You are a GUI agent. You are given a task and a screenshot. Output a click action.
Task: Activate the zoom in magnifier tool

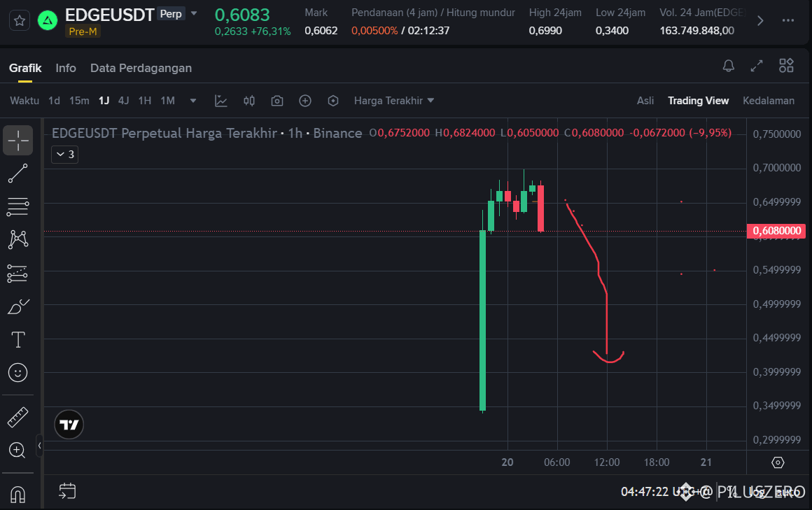point(17,451)
